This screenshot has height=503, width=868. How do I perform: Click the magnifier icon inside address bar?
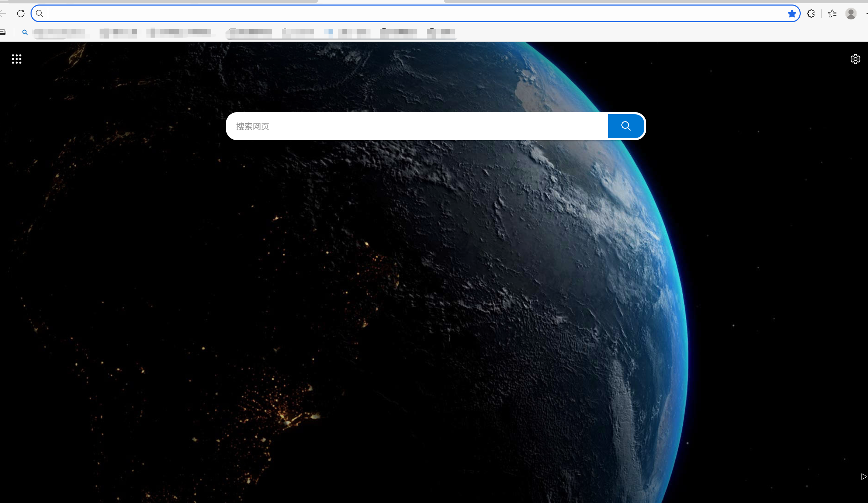[40, 14]
